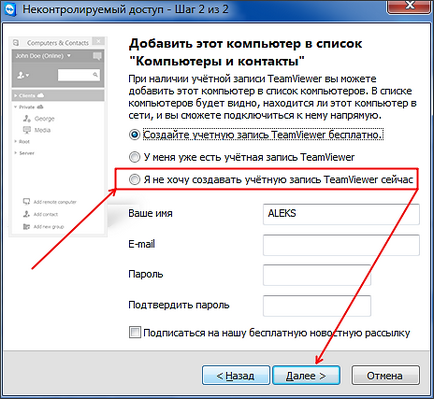Collapse the Private group in contacts preview
Viewport: 434px width, 399px height.
point(15,107)
